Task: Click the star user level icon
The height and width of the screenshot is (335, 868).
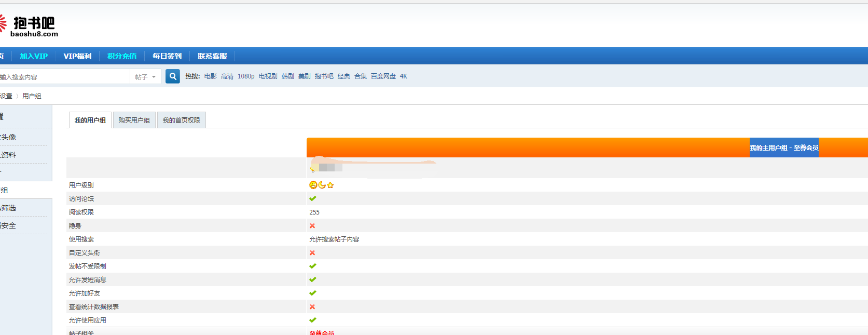Action: (330, 185)
